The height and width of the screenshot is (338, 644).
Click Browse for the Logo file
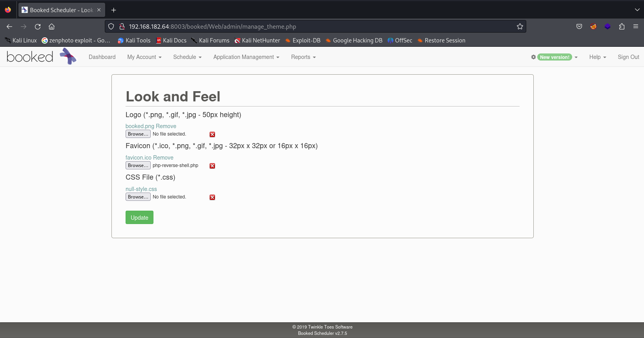coord(138,134)
